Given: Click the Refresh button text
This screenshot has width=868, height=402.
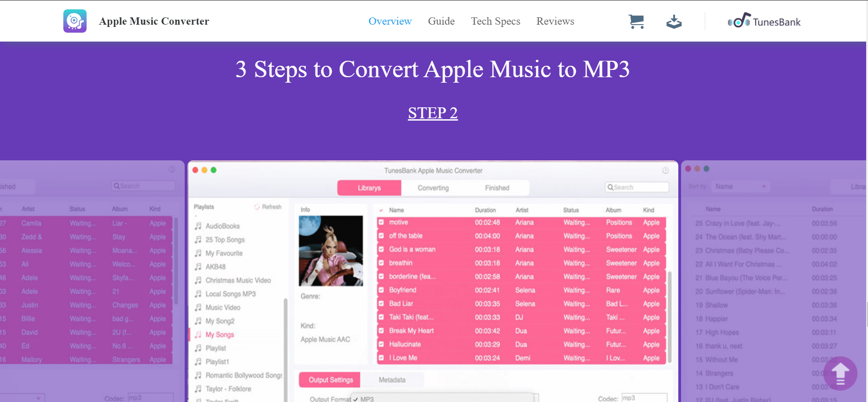Looking at the screenshot, I should [272, 207].
